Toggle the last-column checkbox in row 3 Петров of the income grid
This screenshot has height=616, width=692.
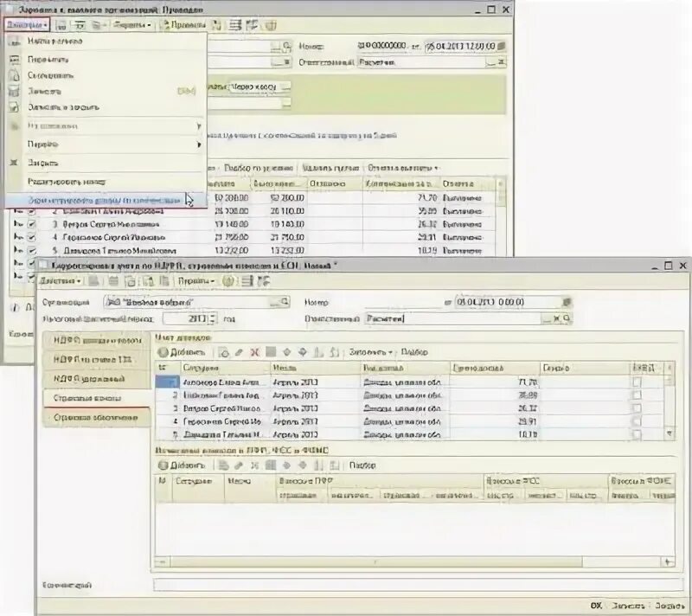click(x=637, y=408)
